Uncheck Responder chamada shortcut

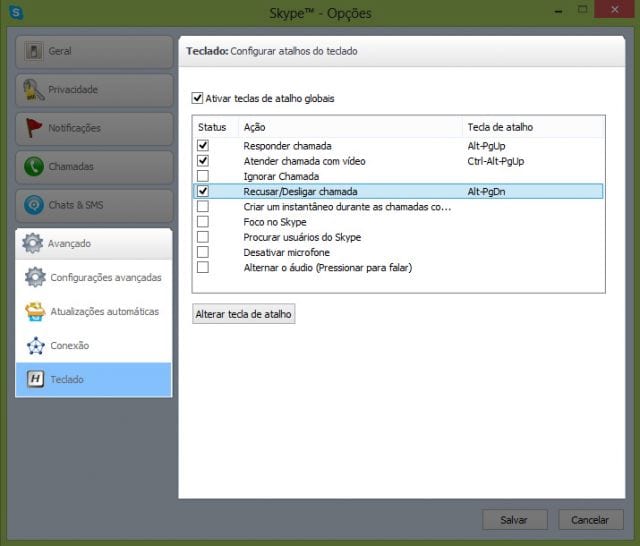pyautogui.click(x=203, y=145)
